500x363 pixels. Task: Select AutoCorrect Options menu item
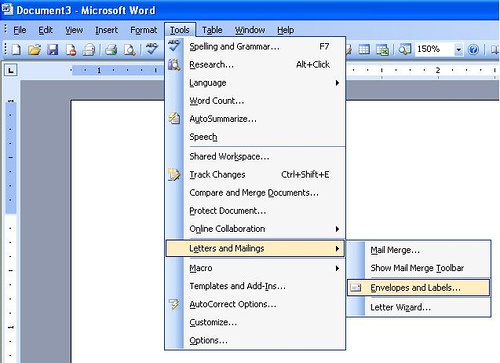[255, 304]
